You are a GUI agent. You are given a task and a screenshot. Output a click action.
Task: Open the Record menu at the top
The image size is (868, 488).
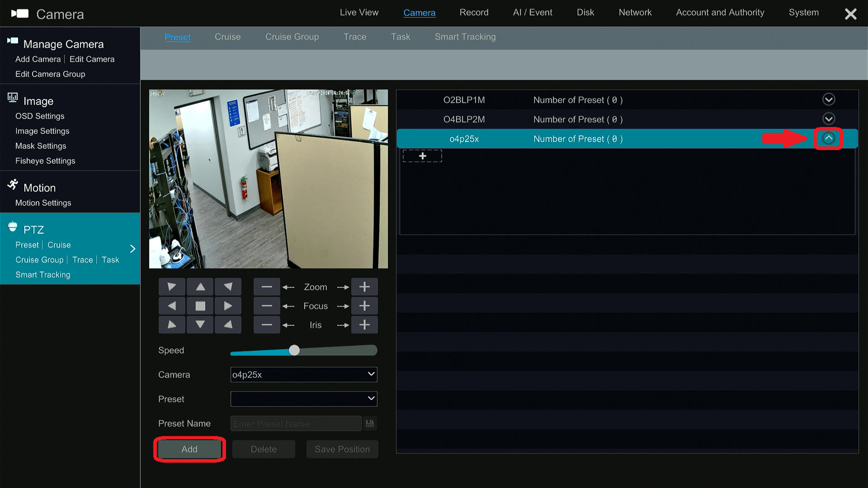click(x=474, y=12)
